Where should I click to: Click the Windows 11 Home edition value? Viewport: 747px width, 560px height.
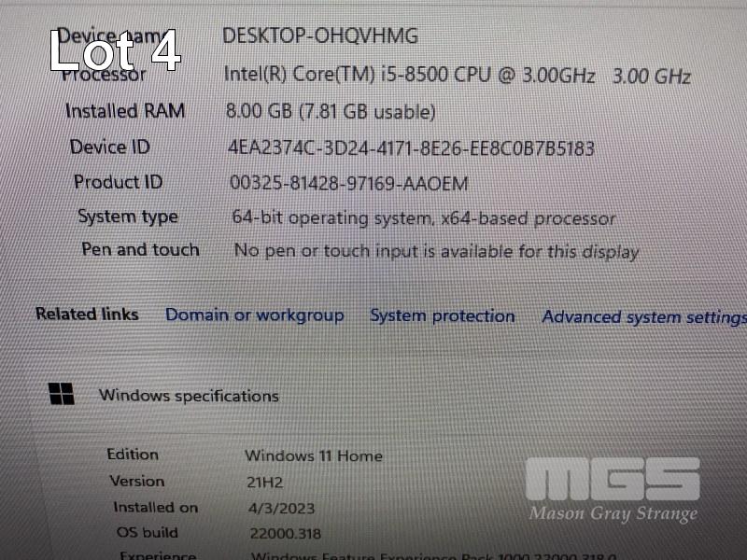pyautogui.click(x=314, y=455)
